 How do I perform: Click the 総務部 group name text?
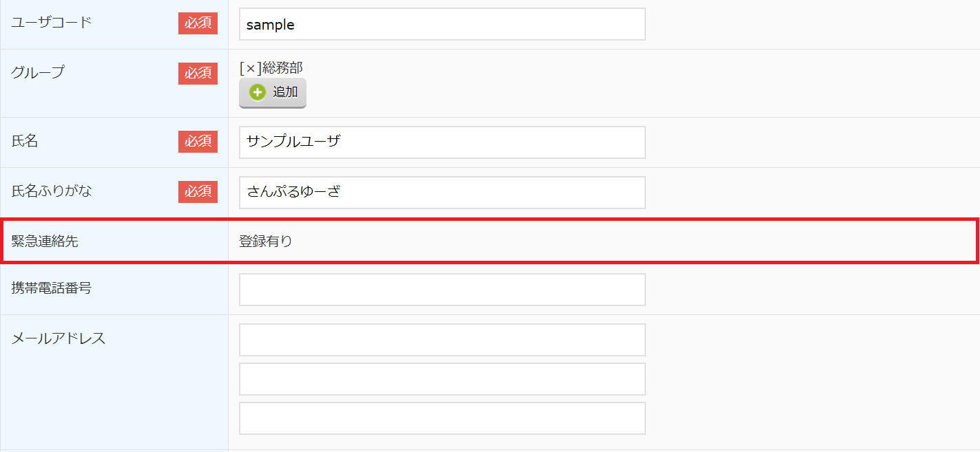click(282, 68)
